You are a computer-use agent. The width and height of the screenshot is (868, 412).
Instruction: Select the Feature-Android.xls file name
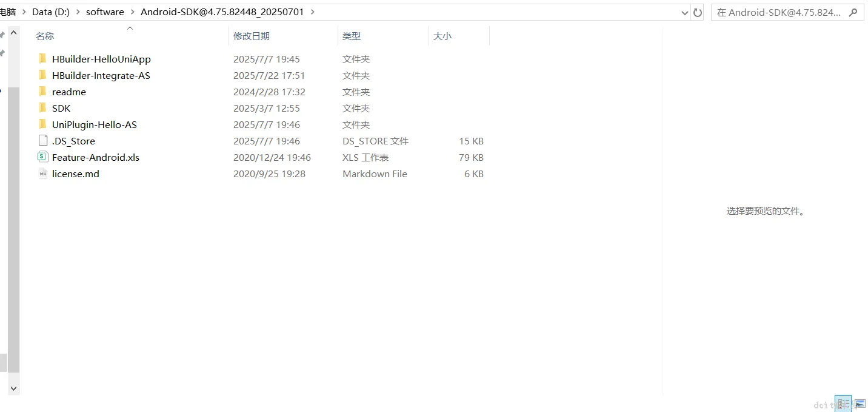(96, 157)
